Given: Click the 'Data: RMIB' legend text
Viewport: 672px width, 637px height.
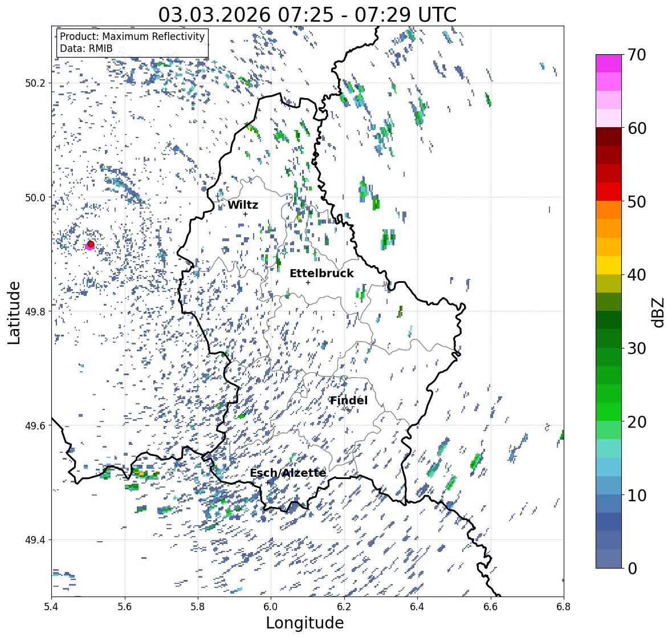Looking at the screenshot, I should coord(86,48).
